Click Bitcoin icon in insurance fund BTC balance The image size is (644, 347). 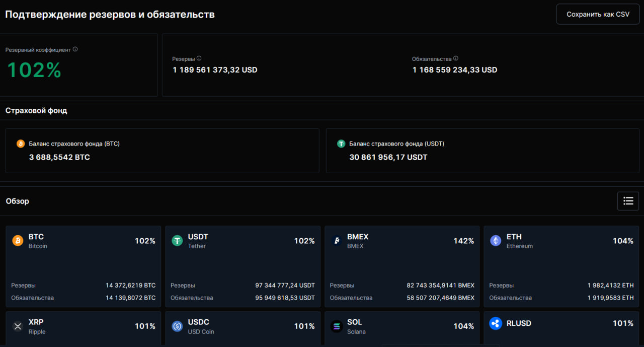[x=21, y=144]
